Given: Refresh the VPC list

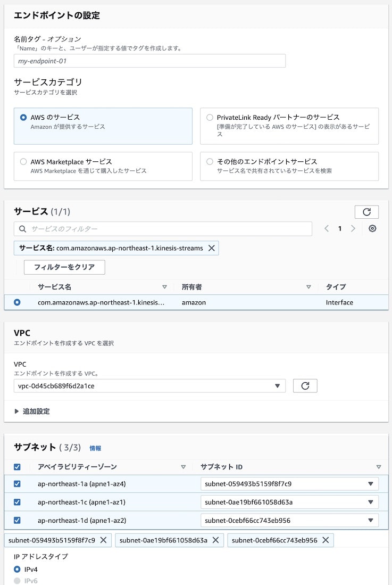Looking at the screenshot, I should 305,386.
